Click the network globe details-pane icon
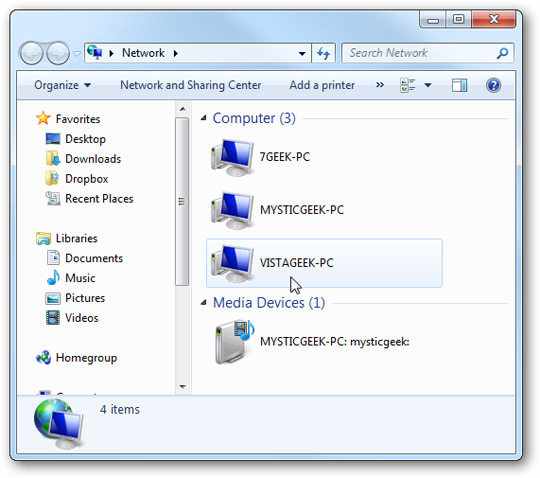Image resolution: width=540 pixels, height=478 pixels. pyautogui.click(x=59, y=424)
